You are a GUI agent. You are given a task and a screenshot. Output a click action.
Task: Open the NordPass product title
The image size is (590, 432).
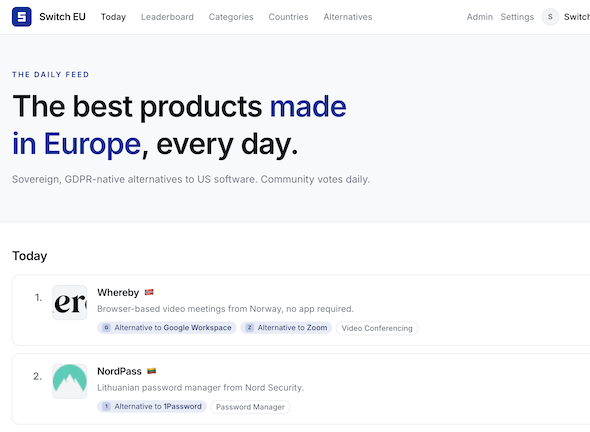pos(119,371)
